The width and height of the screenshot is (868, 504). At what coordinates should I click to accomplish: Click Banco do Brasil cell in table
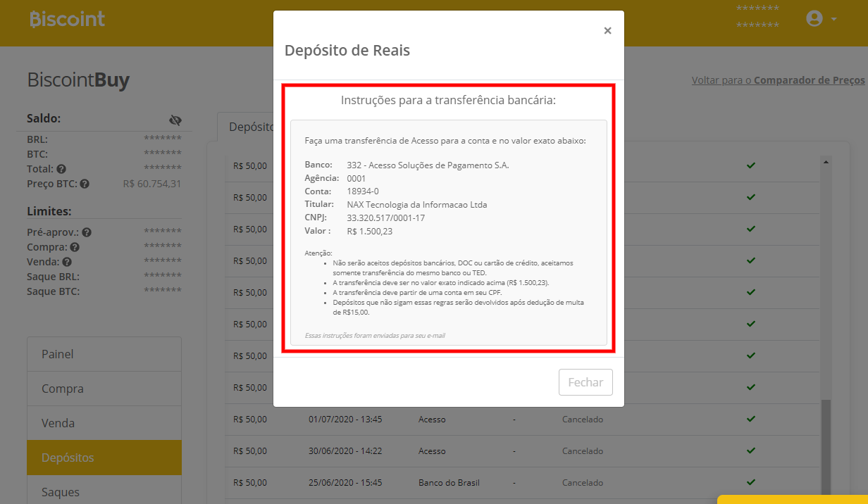[x=449, y=483]
